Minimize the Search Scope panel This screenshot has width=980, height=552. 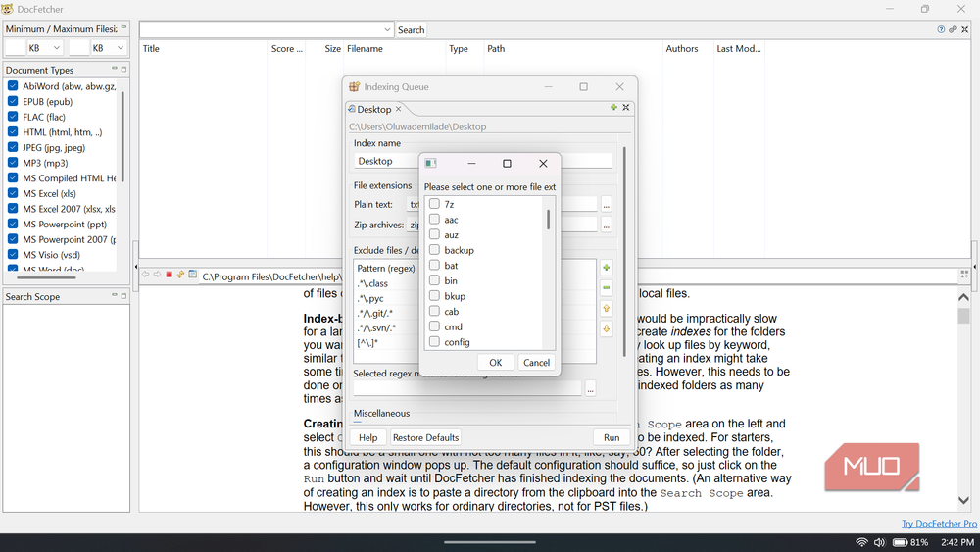click(x=115, y=295)
